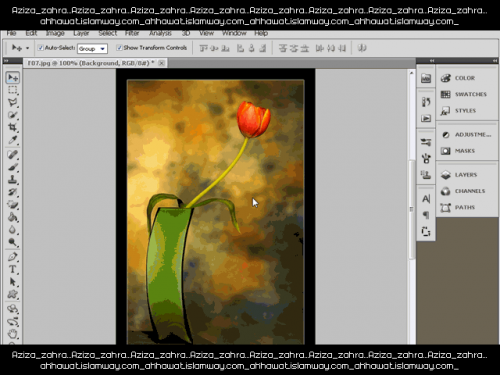
Task: Open the Select menu
Action: [108, 33]
